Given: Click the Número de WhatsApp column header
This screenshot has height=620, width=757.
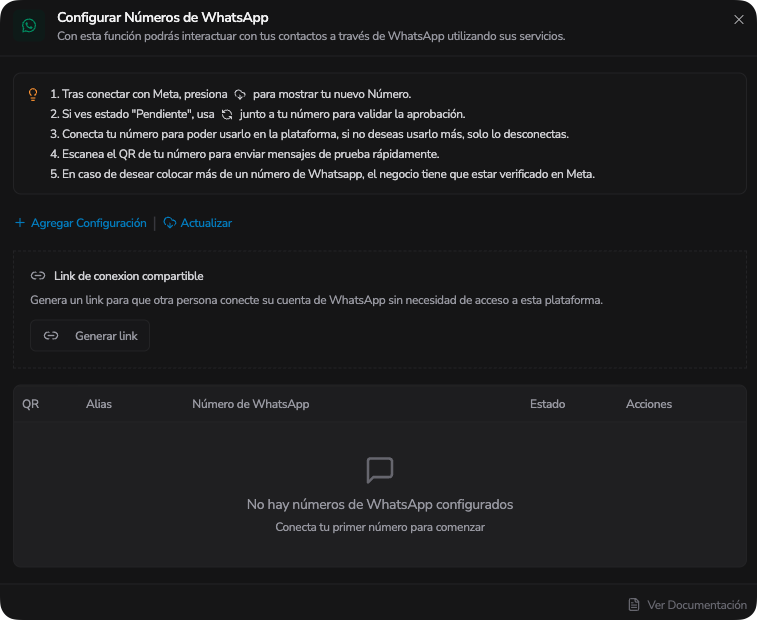Looking at the screenshot, I should tap(251, 404).
